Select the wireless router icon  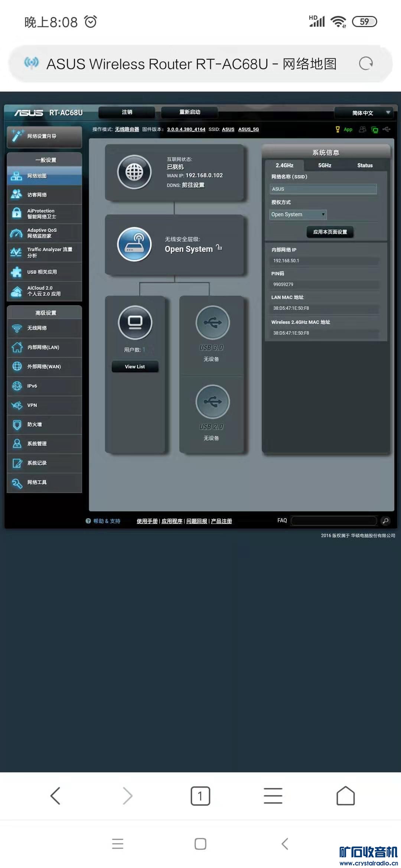(134, 244)
